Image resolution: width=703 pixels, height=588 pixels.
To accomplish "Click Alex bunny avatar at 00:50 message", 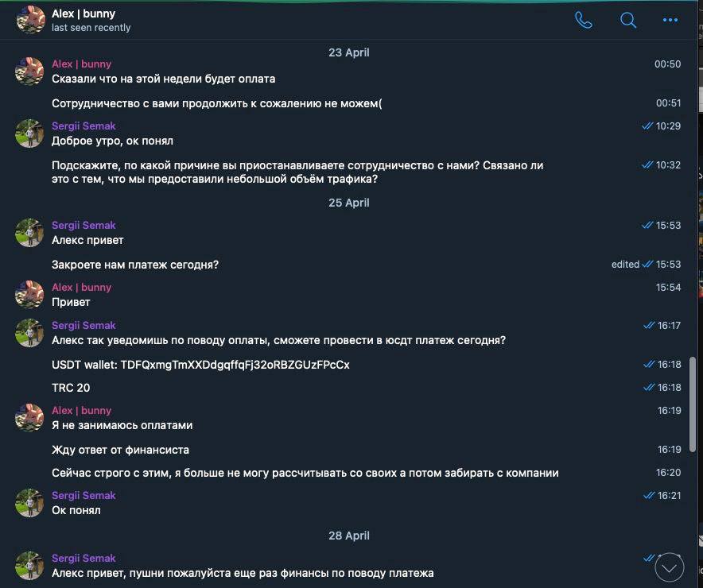I will point(29,72).
